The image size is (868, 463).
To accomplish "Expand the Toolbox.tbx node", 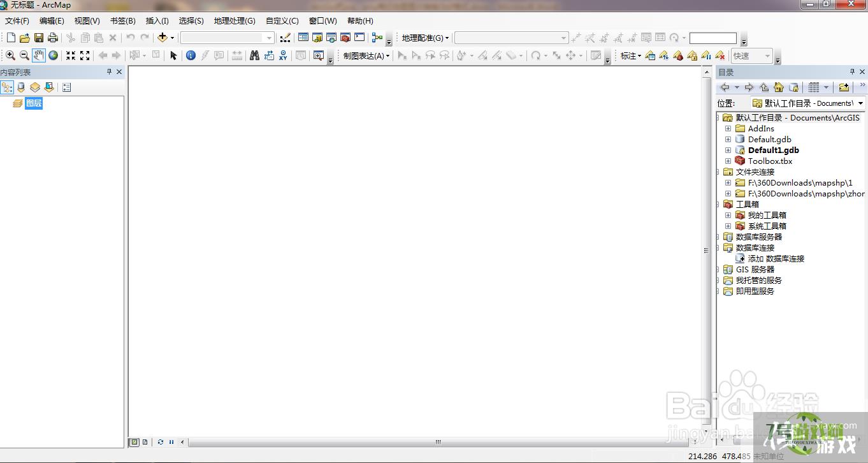I will (728, 161).
